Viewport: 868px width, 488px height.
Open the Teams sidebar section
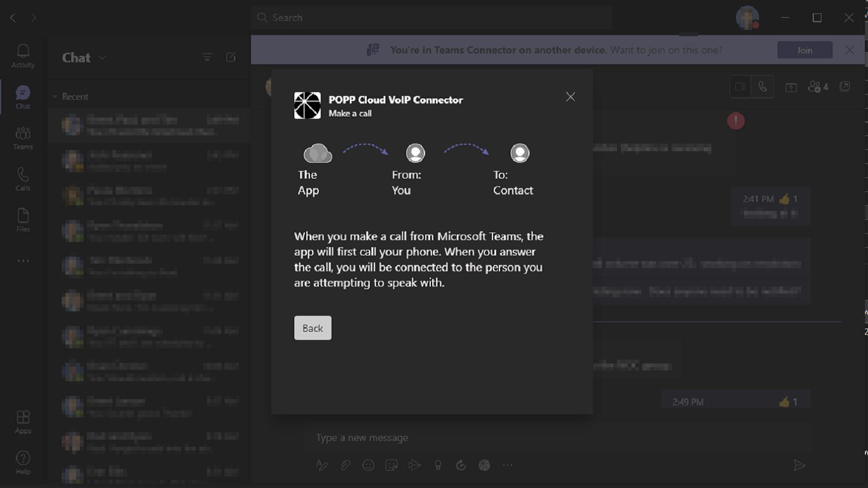coord(23,138)
